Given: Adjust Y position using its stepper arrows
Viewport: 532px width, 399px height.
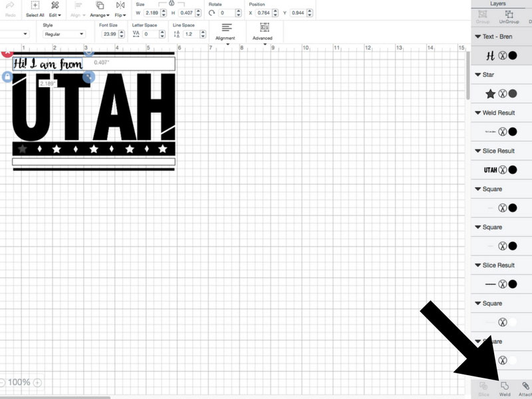Looking at the screenshot, I should point(309,13).
